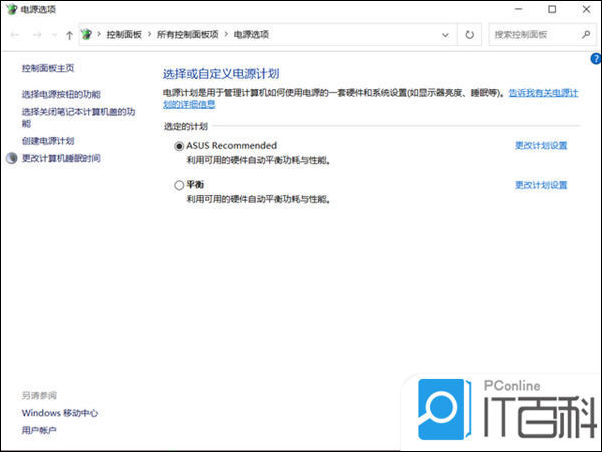Click the back navigation arrow
This screenshot has width=602, height=452.
pyautogui.click(x=15, y=35)
